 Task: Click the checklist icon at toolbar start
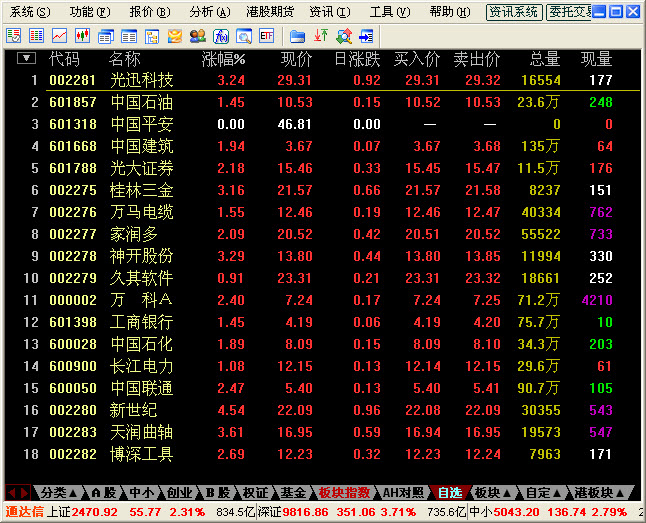tap(14, 36)
